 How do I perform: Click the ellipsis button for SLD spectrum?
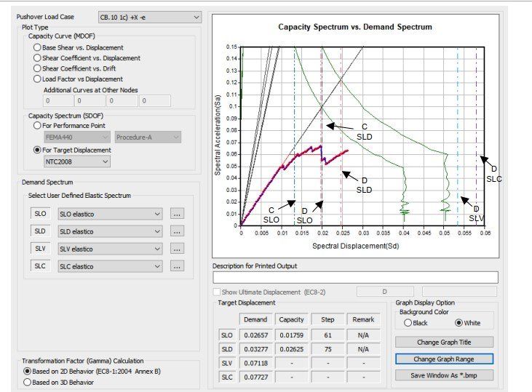[177, 231]
